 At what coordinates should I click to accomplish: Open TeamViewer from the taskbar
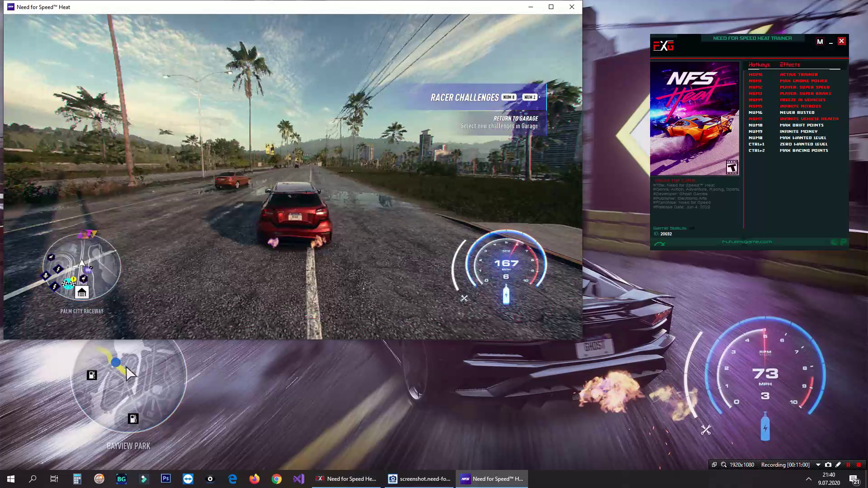pos(188,479)
